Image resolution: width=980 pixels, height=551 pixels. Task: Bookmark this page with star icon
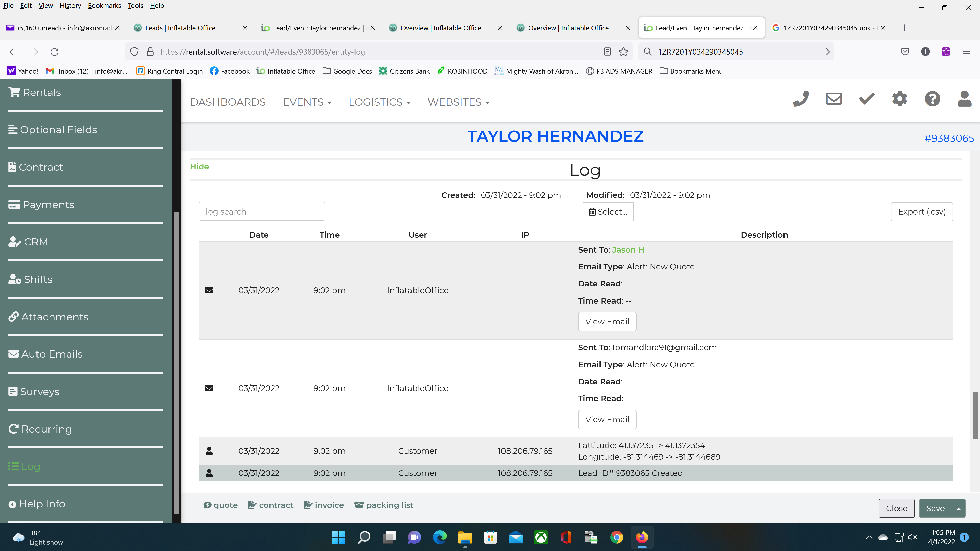click(x=623, y=52)
